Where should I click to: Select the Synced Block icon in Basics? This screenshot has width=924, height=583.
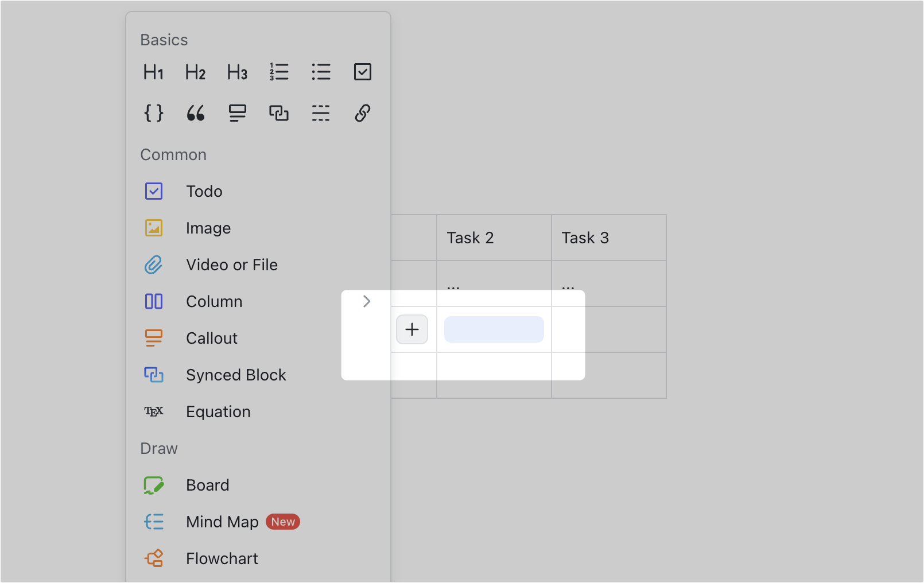(279, 113)
